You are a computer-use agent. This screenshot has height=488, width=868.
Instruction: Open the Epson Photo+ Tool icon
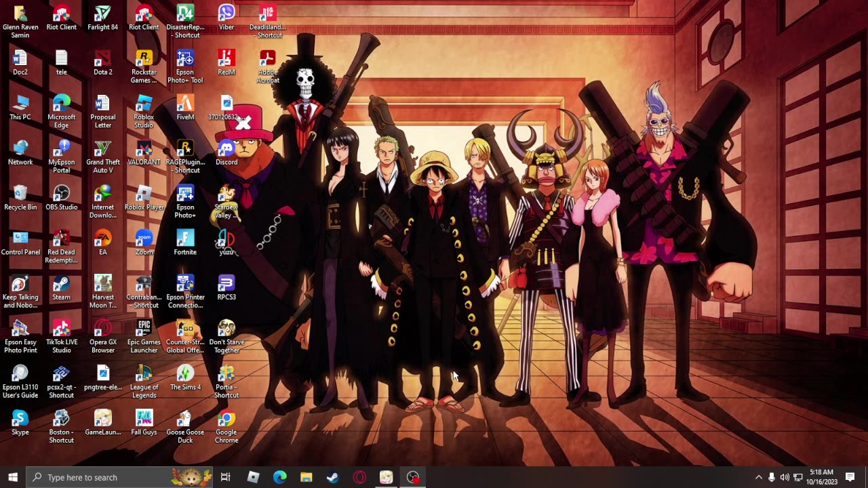[x=185, y=66]
